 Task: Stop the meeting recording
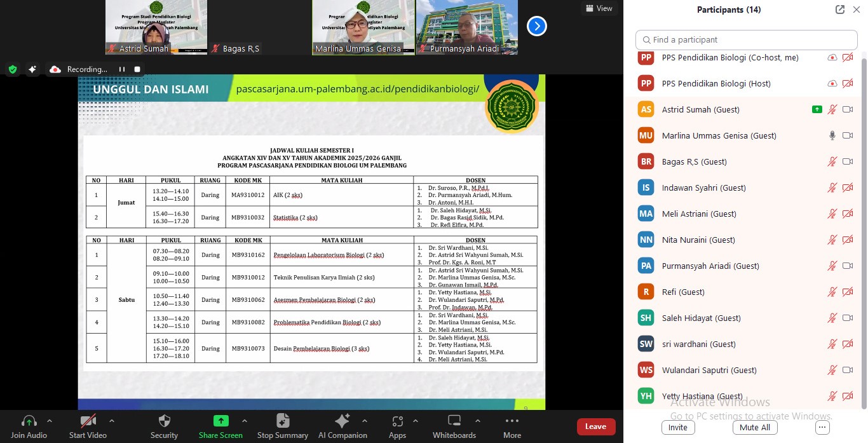point(137,69)
